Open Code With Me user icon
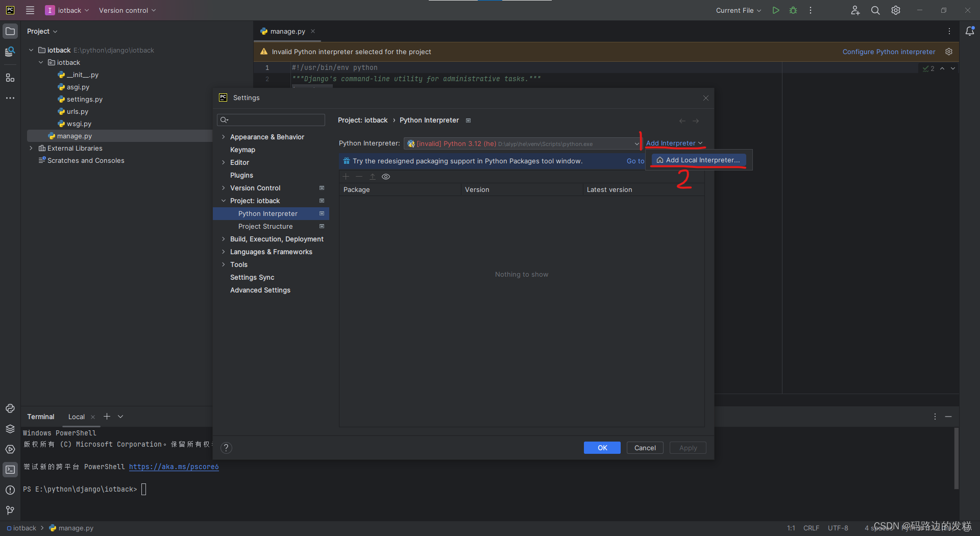Image resolution: width=980 pixels, height=536 pixels. [x=855, y=10]
